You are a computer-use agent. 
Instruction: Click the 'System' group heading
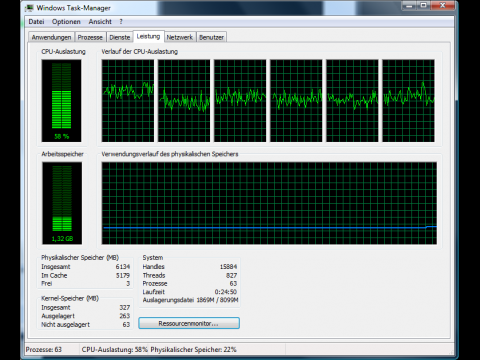click(x=153, y=258)
